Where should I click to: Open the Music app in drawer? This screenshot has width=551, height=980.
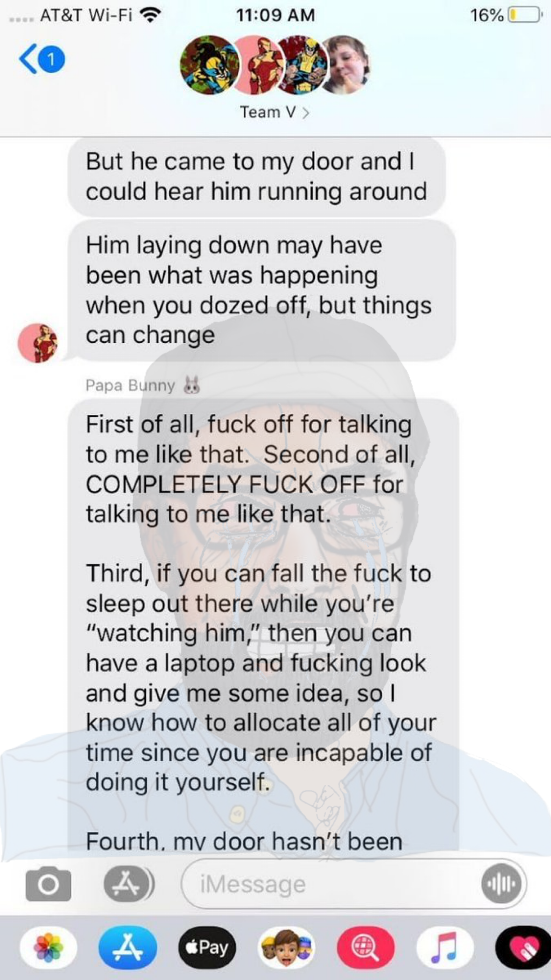coord(445,947)
